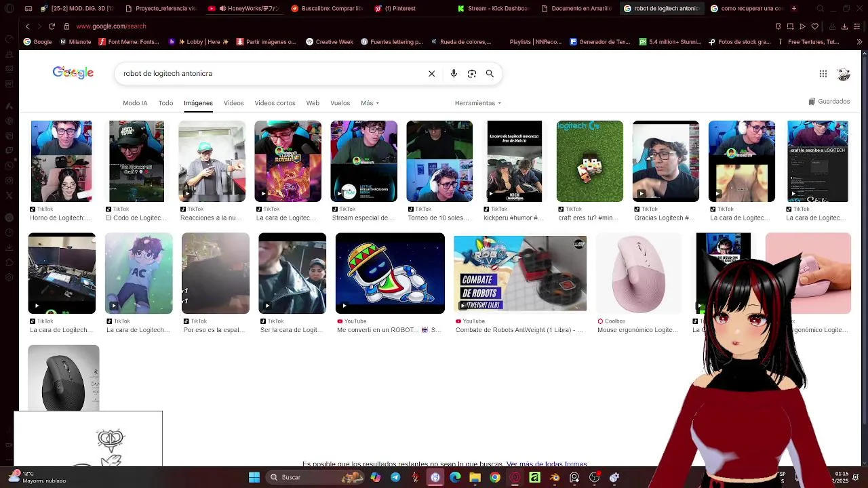Switch to the HoneyWorks YouTube tab
868x488 pixels.
pos(243,9)
